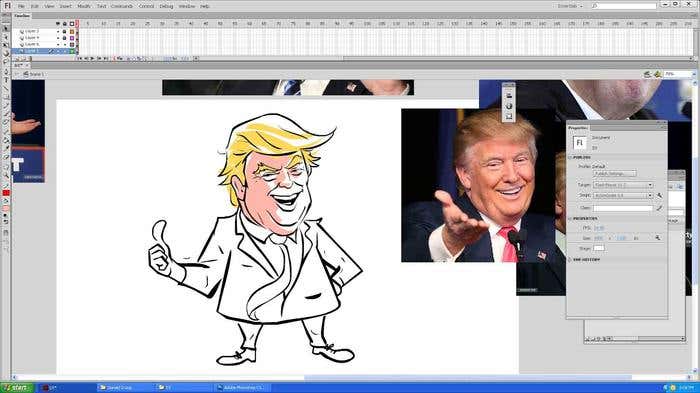
Task: Click the pink fill color swatch in toolbar
Action: coord(6,209)
